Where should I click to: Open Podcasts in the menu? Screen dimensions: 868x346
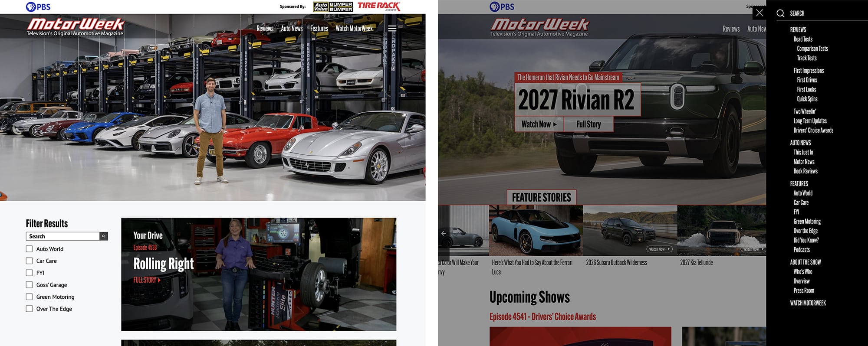tap(802, 250)
